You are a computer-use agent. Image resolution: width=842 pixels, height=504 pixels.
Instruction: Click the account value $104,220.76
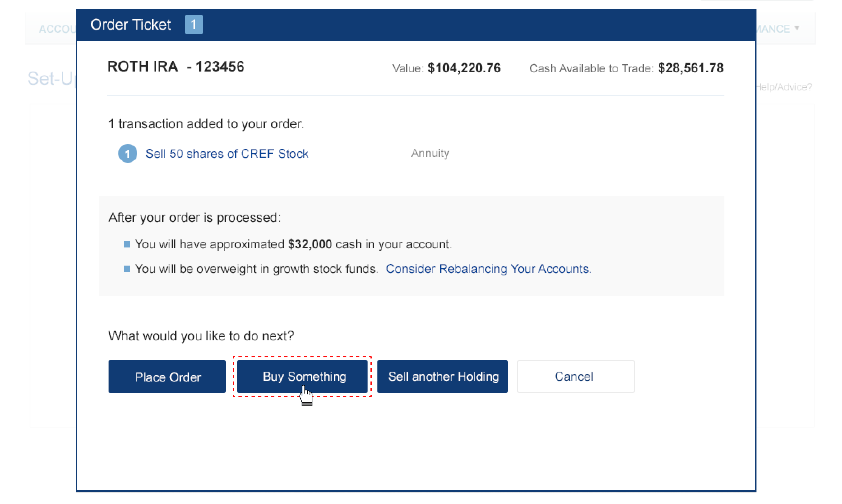pos(464,68)
